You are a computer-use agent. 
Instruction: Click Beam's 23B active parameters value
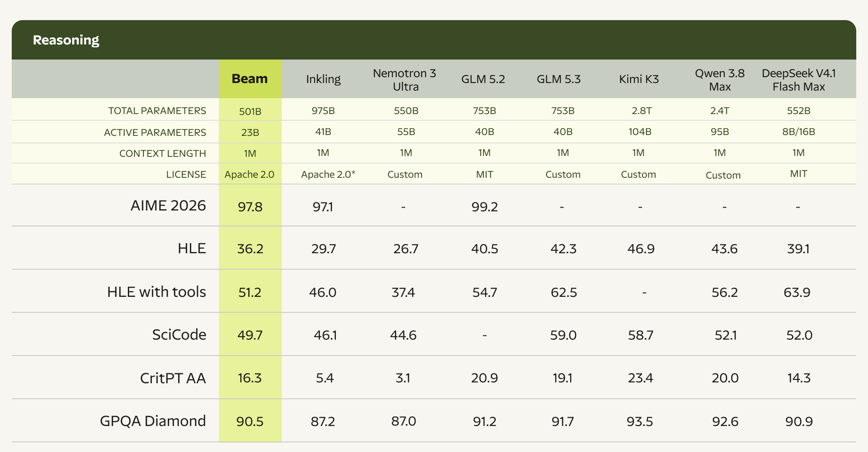coord(250,132)
